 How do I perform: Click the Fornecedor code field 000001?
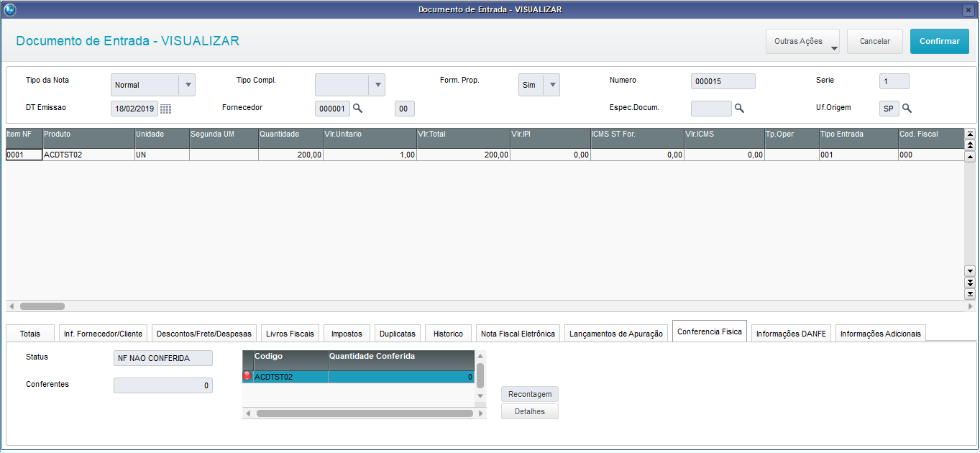pos(332,109)
